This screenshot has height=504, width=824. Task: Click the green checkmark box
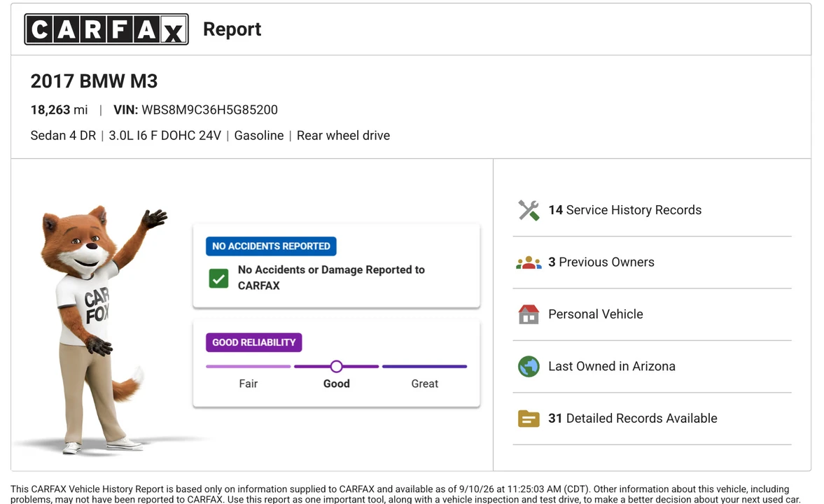[x=218, y=278]
